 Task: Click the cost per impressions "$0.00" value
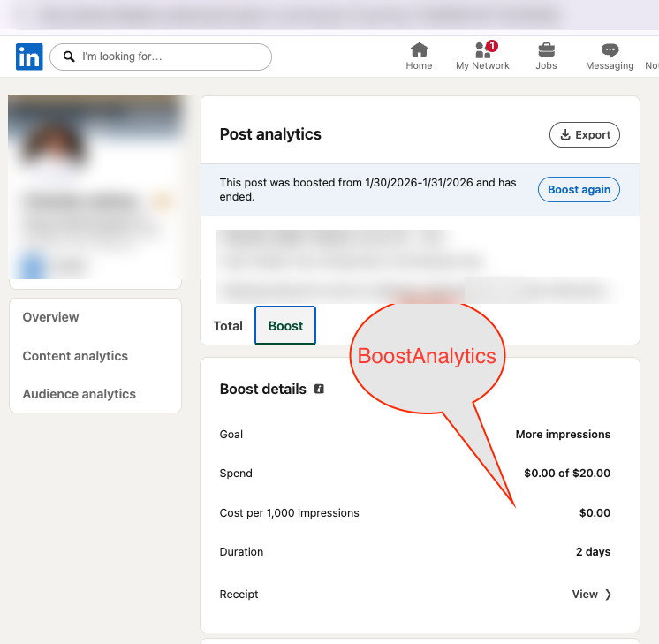tap(595, 513)
